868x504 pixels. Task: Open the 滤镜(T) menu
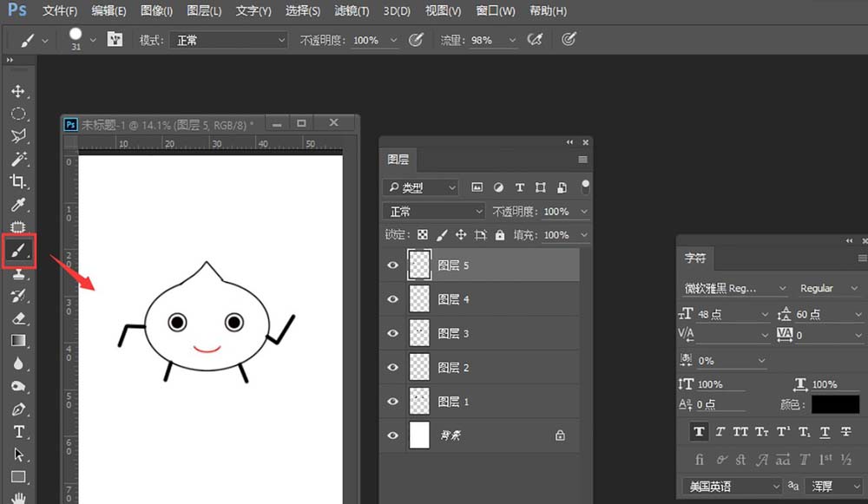(x=352, y=11)
